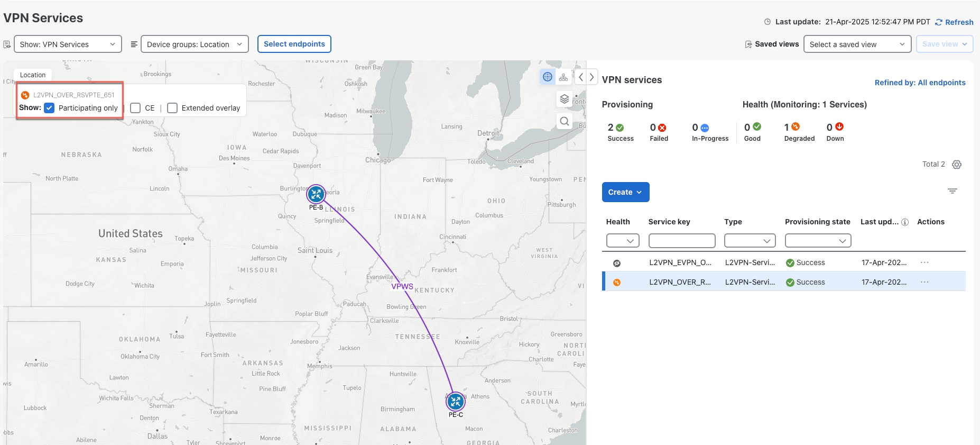The image size is (980, 445).
Task: Click the Refresh link
Action: 954,22
